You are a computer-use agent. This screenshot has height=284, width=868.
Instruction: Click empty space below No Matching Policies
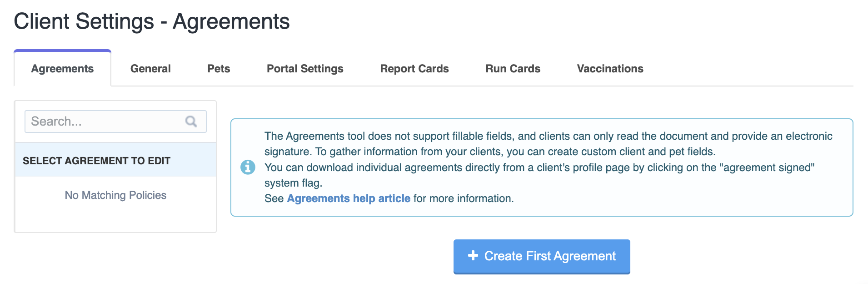click(115, 218)
